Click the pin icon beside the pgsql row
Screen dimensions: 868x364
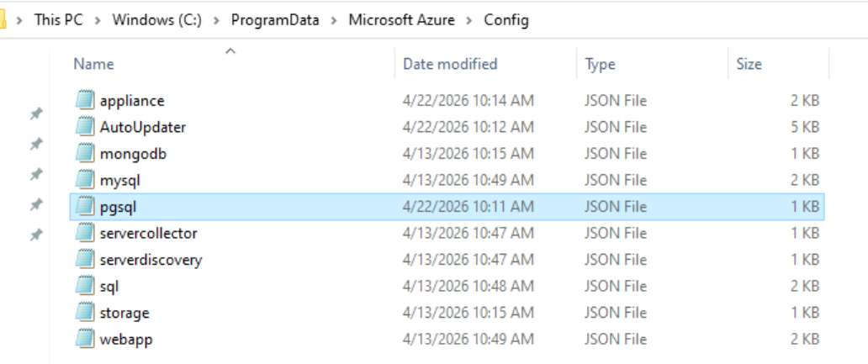point(36,205)
